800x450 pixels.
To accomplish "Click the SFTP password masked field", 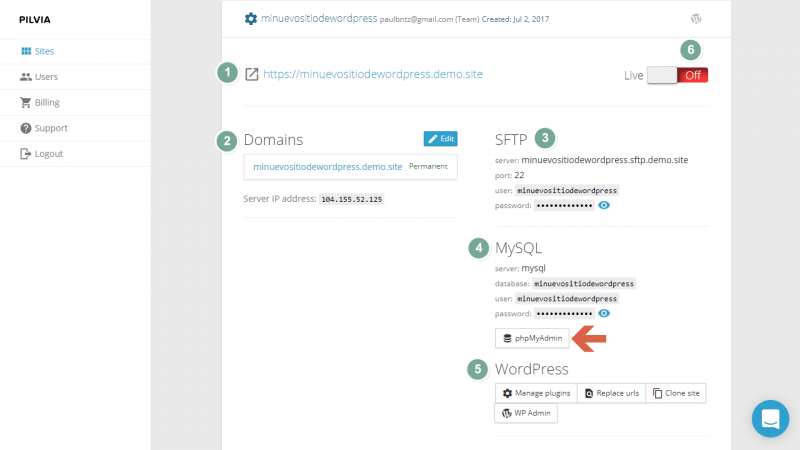I will point(564,206).
